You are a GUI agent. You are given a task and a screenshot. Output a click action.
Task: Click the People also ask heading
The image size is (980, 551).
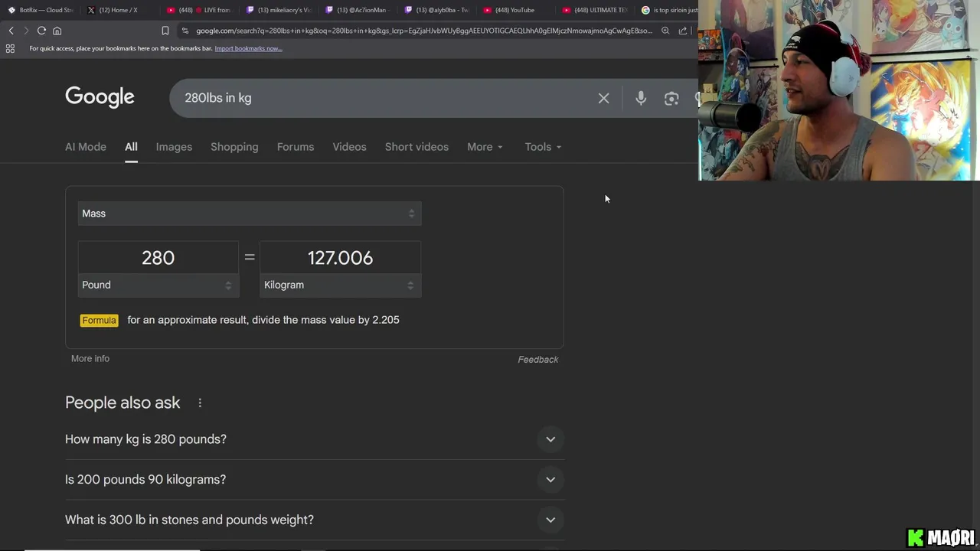pos(122,403)
